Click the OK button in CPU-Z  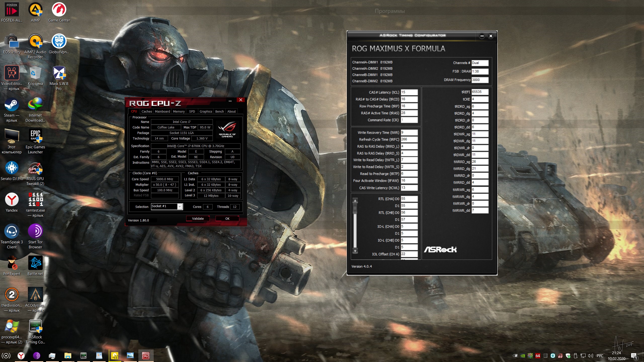coord(227,218)
